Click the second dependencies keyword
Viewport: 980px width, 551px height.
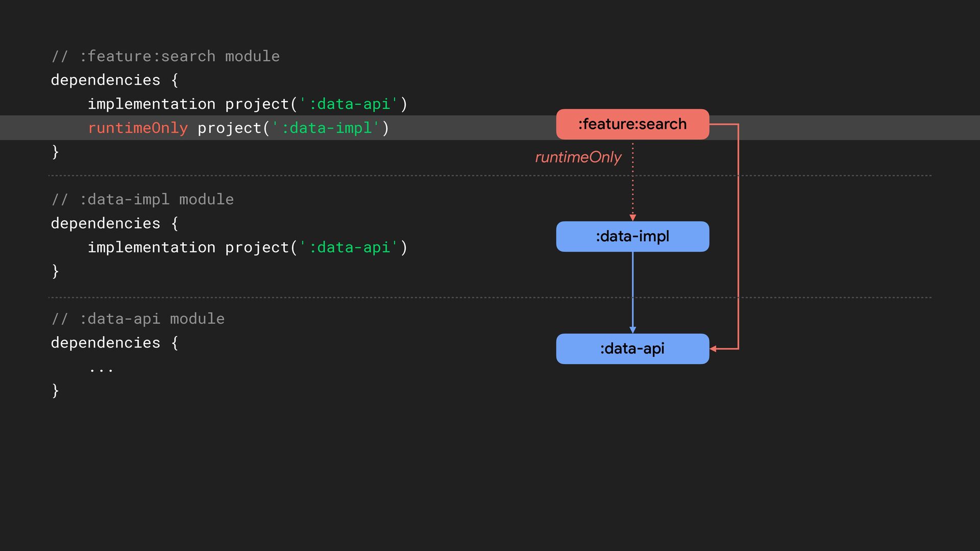[x=105, y=223]
